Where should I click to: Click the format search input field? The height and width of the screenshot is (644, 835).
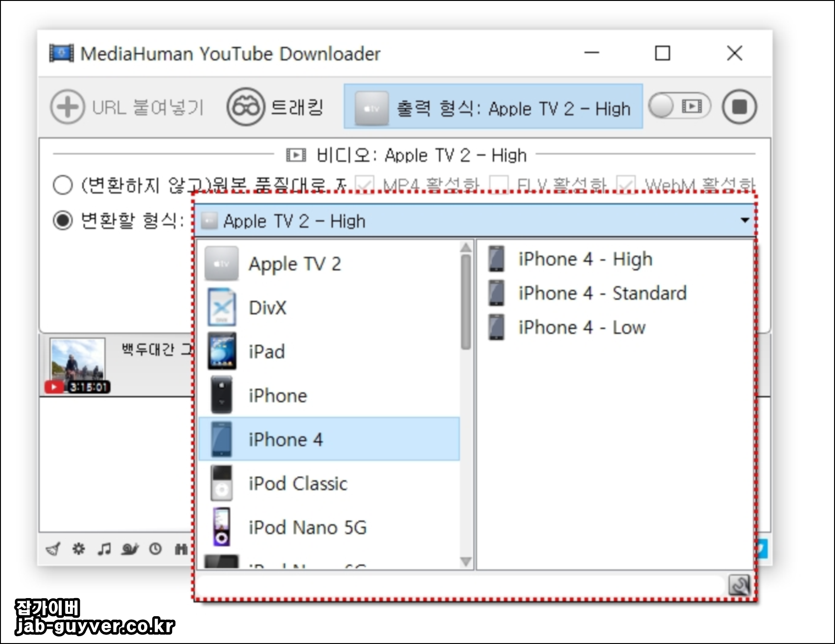(459, 585)
